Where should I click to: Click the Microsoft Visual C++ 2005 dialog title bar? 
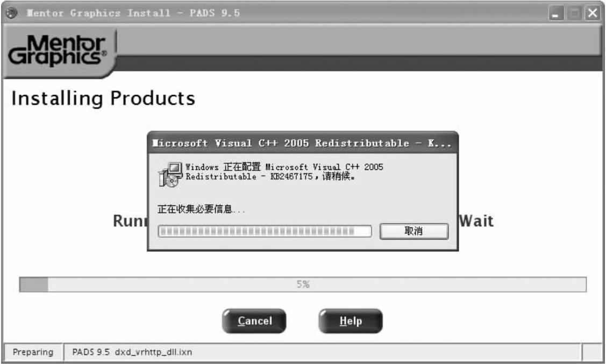point(303,143)
